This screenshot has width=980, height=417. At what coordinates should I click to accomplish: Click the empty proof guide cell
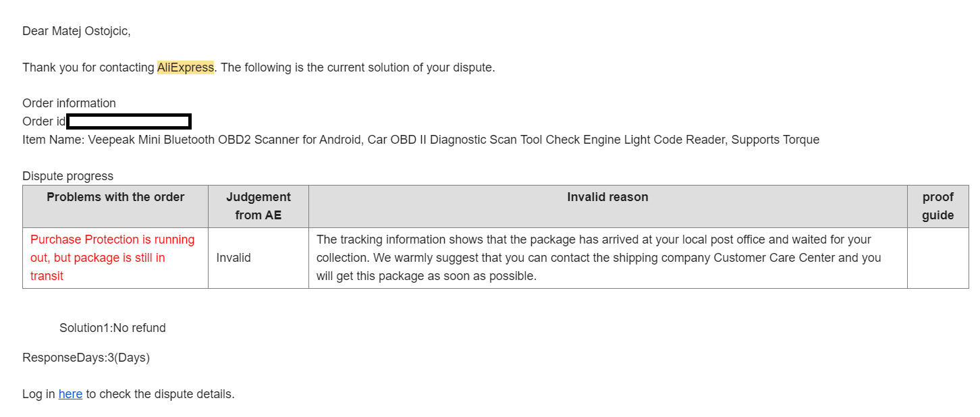coord(937,258)
